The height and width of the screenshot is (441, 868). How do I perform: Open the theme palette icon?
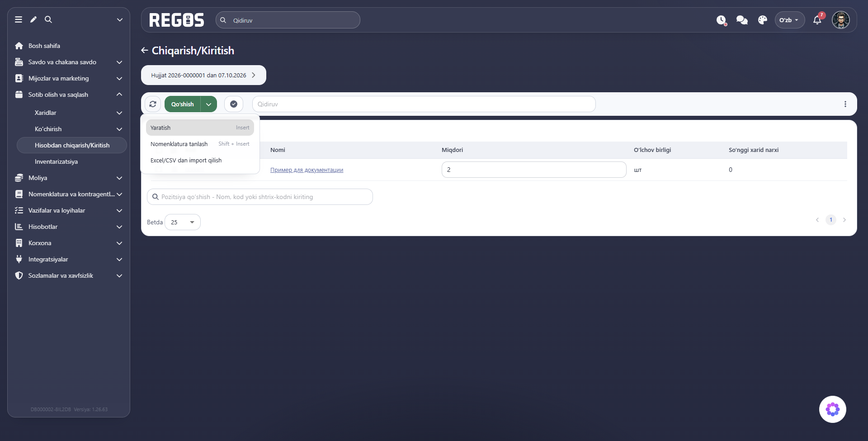pos(763,20)
